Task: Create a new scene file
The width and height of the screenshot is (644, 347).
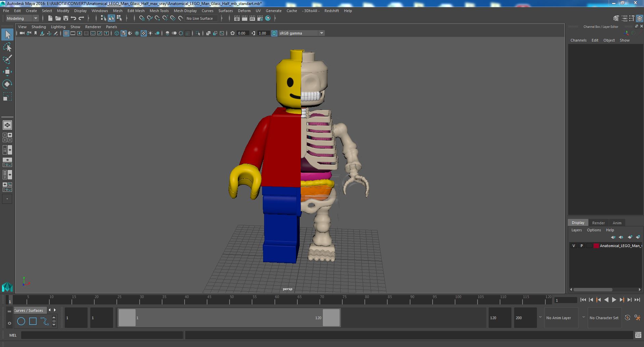Action: click(50, 18)
